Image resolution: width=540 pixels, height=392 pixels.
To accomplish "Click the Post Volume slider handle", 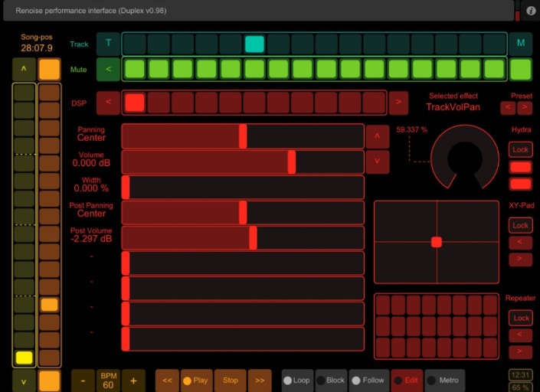I will 253,237.
